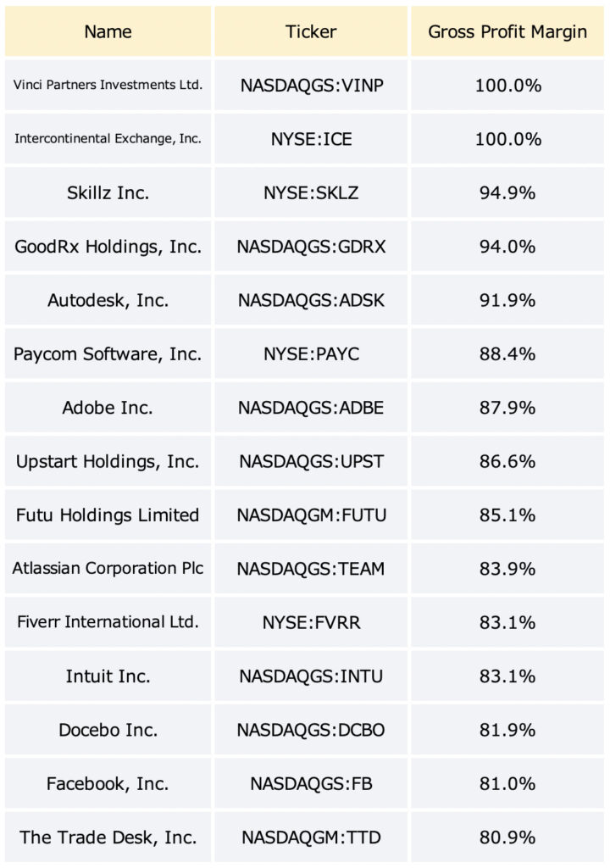Click the Fiverr International Ltd. cell

108,621
